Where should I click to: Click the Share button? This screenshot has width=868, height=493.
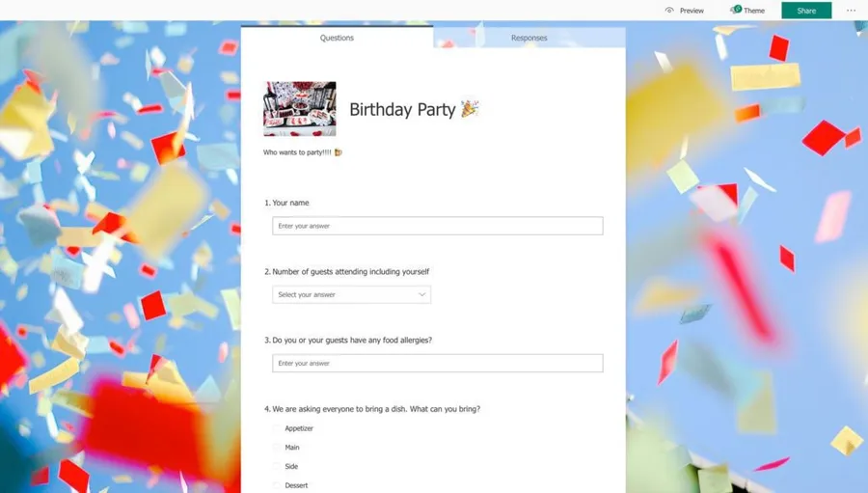806,11
